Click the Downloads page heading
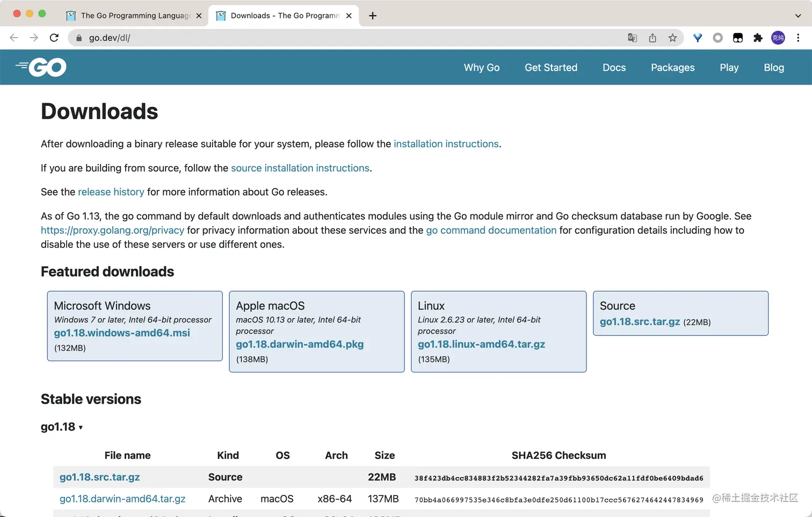Viewport: 812px width, 517px height. point(99,111)
